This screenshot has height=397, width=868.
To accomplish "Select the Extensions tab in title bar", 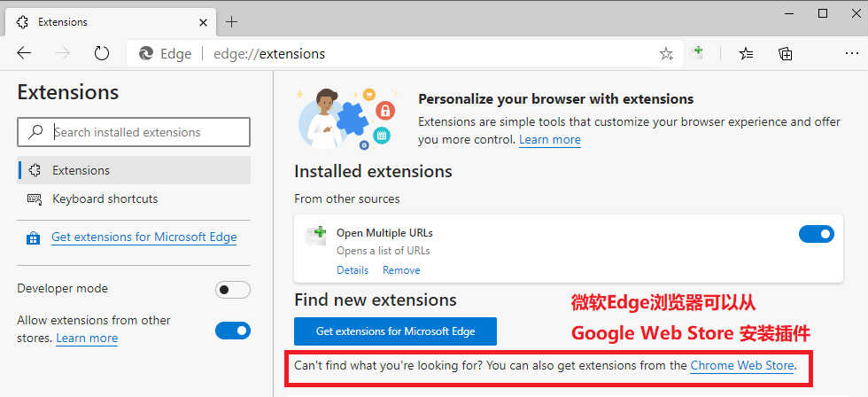I will tap(110, 23).
